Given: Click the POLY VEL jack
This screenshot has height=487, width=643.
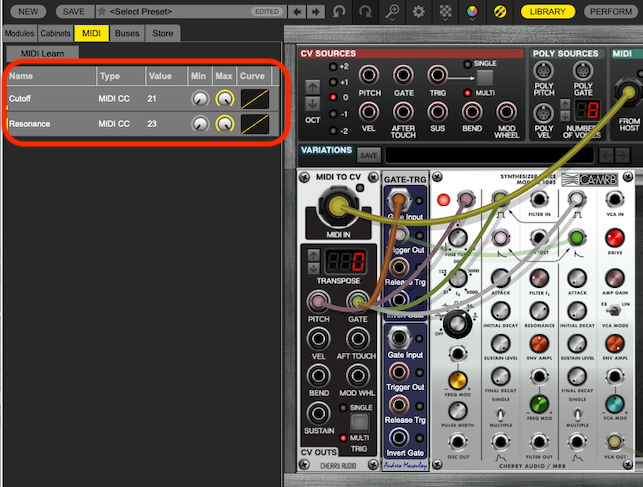Looking at the screenshot, I should tap(544, 113).
